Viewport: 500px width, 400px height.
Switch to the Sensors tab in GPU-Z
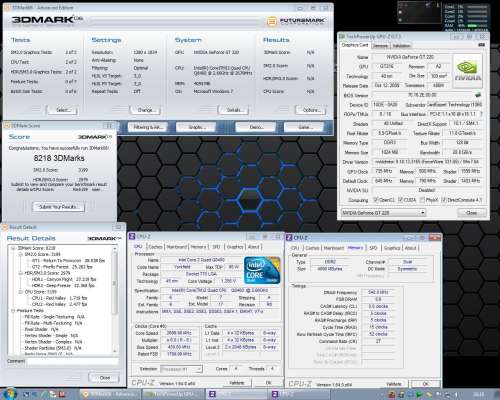pos(380,46)
